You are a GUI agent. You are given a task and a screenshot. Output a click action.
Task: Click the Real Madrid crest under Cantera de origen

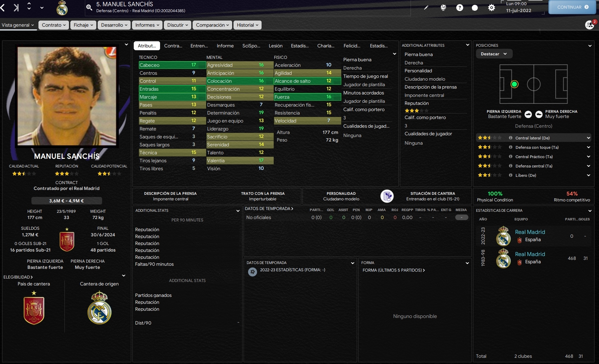pyautogui.click(x=99, y=308)
